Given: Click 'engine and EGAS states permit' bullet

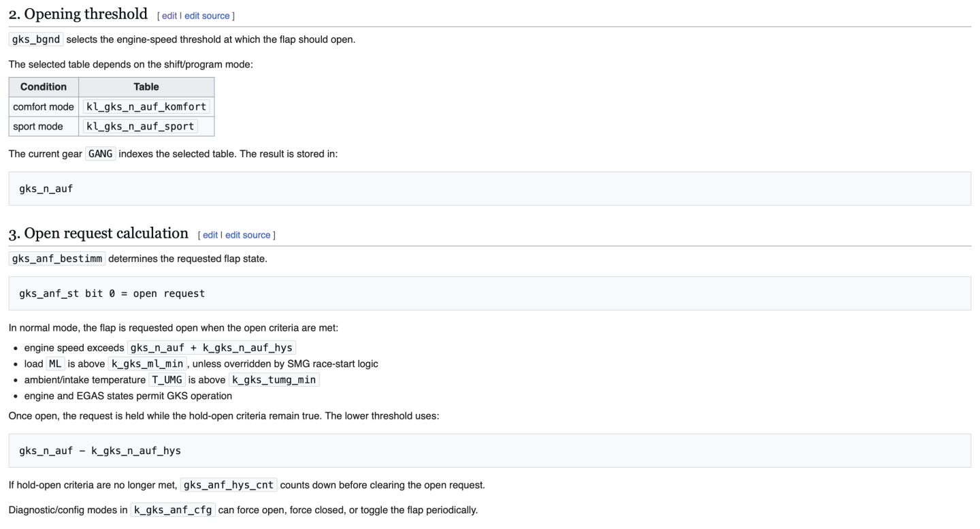Looking at the screenshot, I should 128,396.
